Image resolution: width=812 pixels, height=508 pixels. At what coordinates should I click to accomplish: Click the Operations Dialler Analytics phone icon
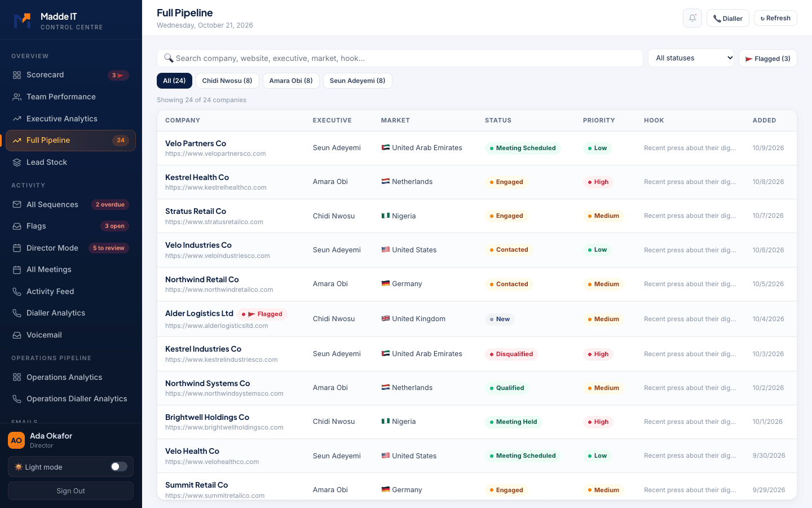(x=17, y=399)
